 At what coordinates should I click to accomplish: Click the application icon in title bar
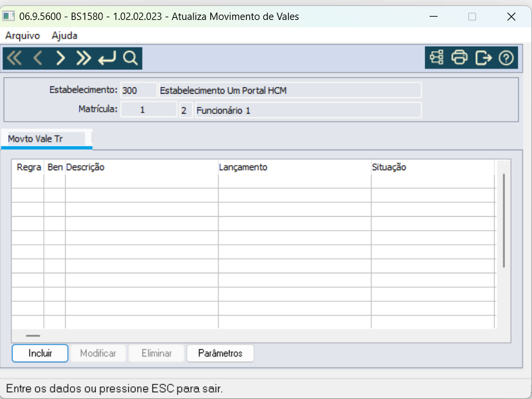(9, 16)
